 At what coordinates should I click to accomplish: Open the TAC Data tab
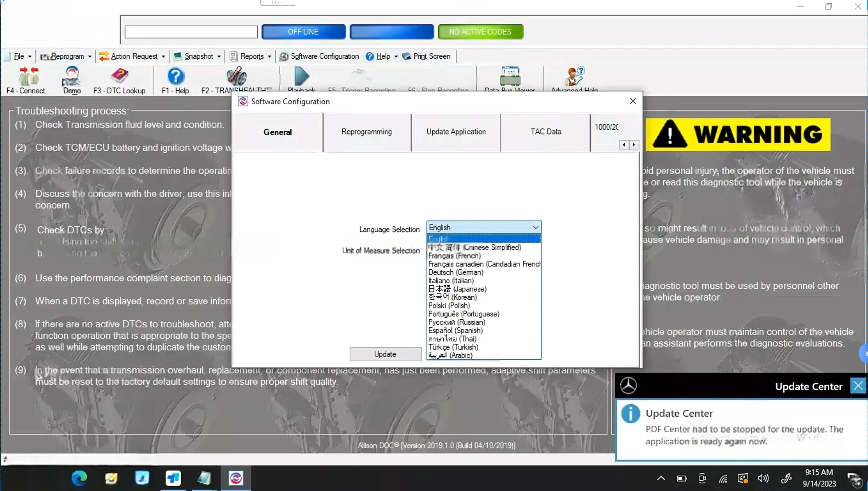(546, 132)
